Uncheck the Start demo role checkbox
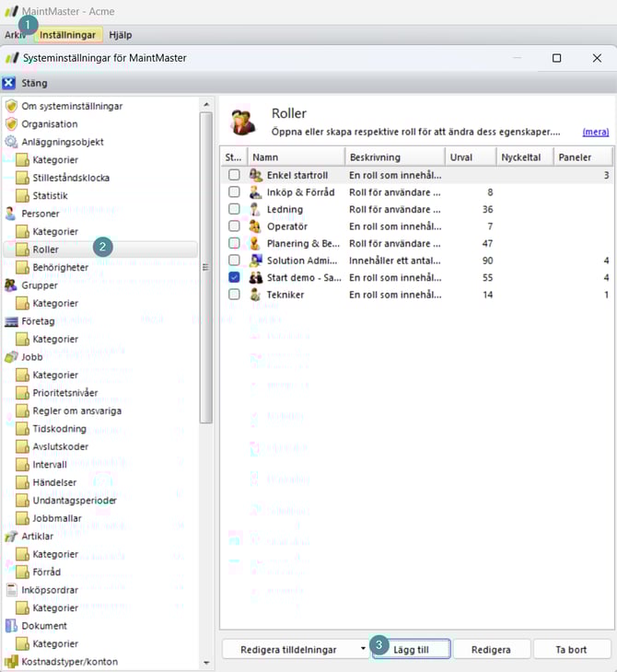This screenshot has height=672, width=617. tap(234, 277)
